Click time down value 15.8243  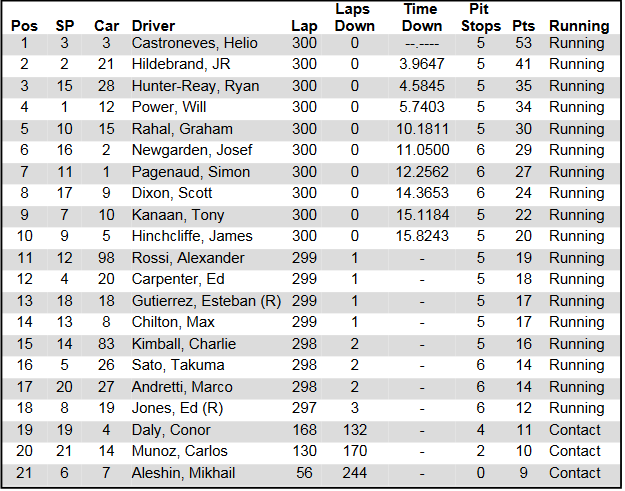tap(422, 237)
